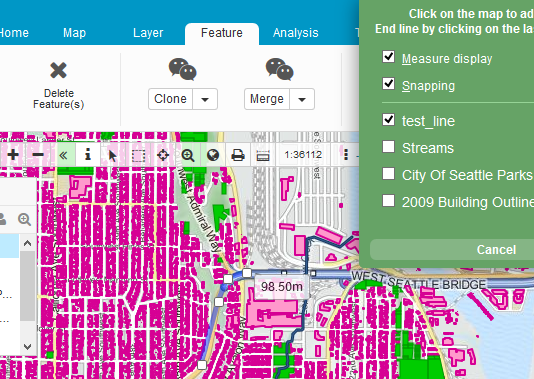
Task: Select the feature info tool icon
Action: tap(88, 155)
